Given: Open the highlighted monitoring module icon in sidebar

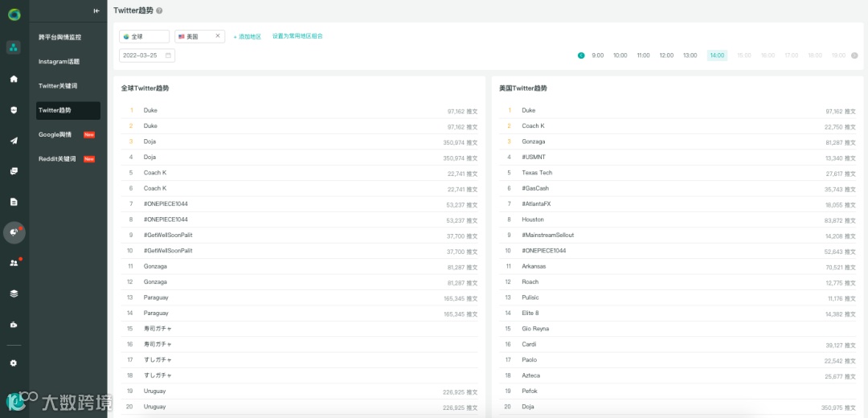Looking at the screenshot, I should click(x=14, y=47).
